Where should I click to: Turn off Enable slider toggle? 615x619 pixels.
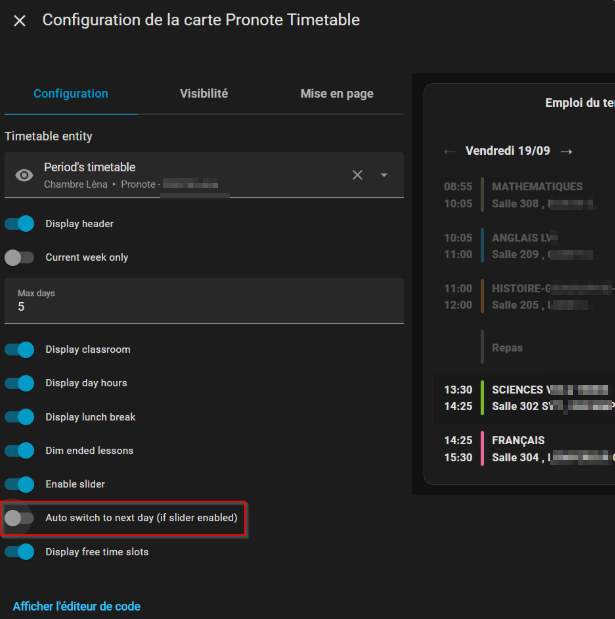(x=20, y=484)
